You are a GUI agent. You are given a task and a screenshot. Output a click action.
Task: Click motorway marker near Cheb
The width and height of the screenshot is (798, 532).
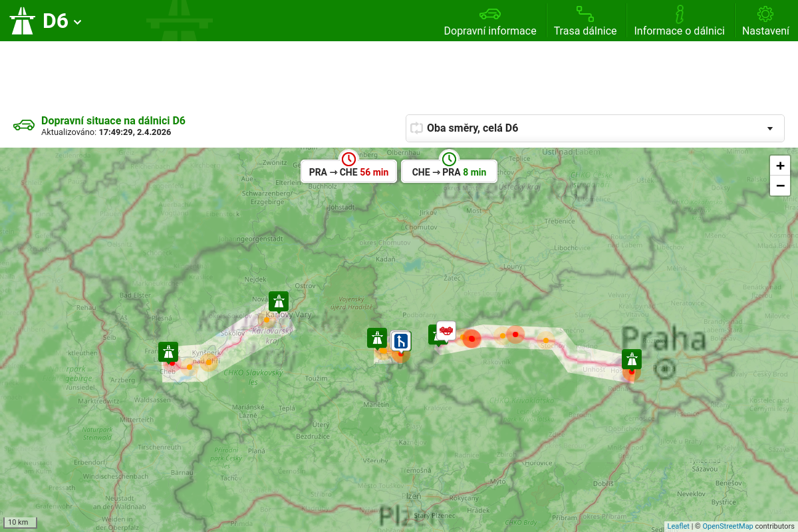[168, 351]
